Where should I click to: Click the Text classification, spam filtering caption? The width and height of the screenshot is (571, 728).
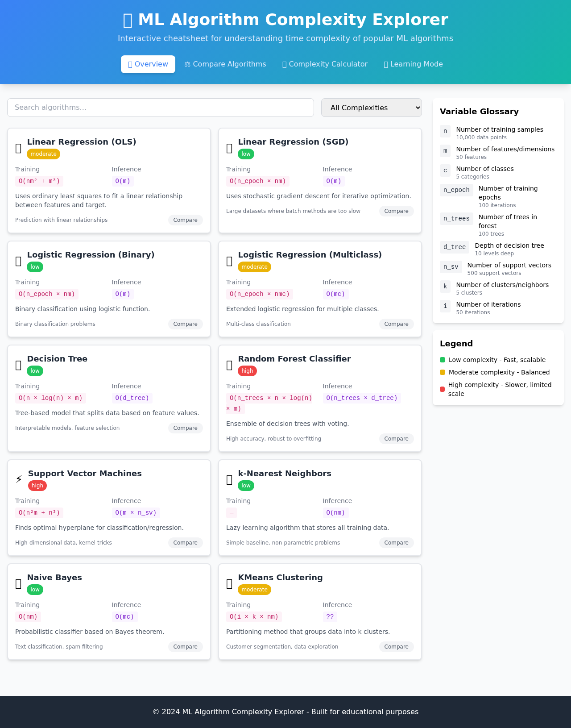(x=59, y=647)
